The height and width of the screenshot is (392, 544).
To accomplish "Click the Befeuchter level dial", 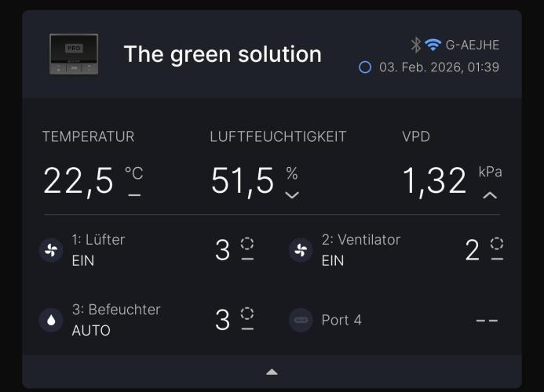I will [x=247, y=314].
